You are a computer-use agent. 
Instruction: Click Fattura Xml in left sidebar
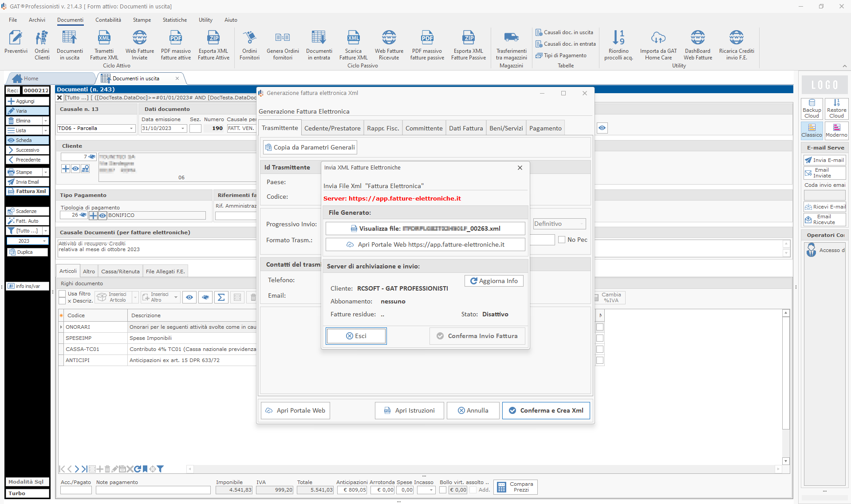[28, 191]
